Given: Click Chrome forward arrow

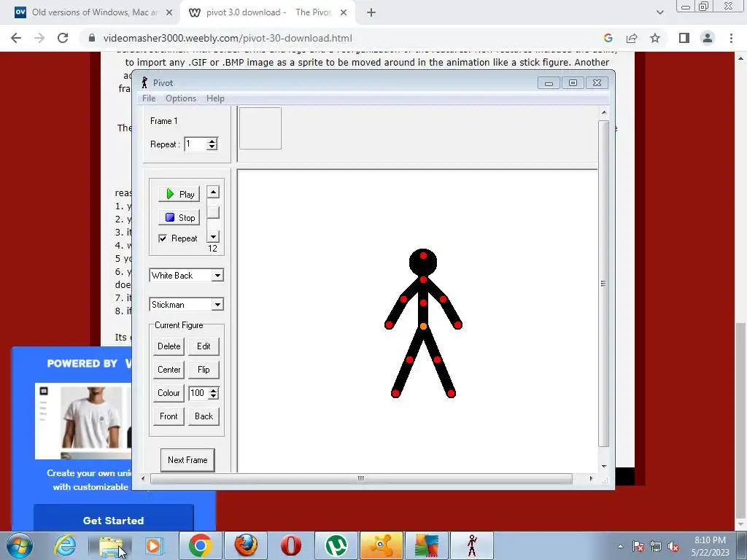Looking at the screenshot, I should (39, 38).
